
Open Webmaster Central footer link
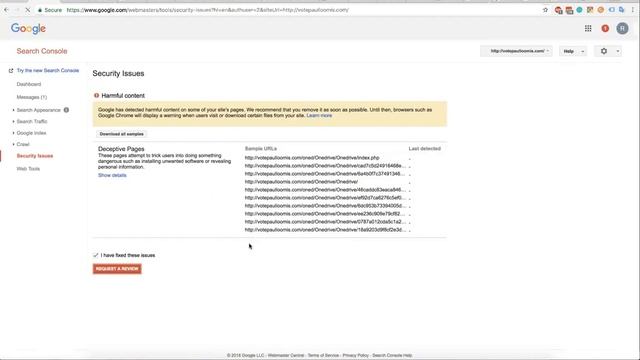[x=286, y=356]
